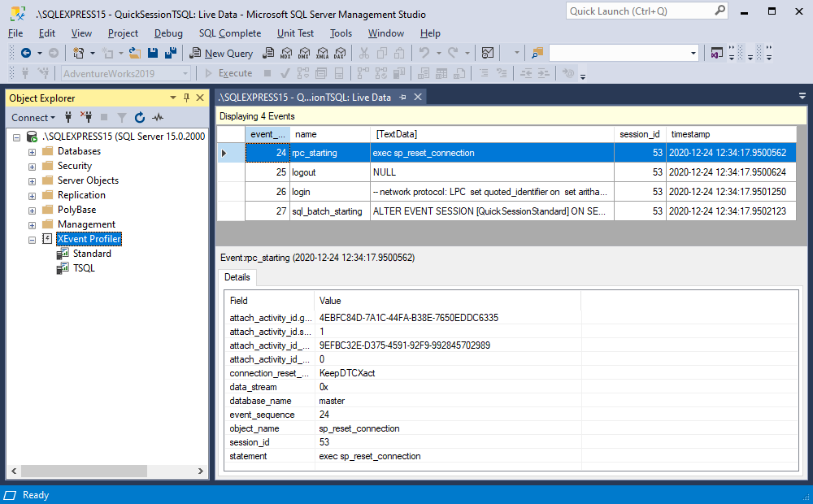Click the New Project toolbar icon
Viewport: 813px width, 504px height.
pyautogui.click(x=79, y=53)
